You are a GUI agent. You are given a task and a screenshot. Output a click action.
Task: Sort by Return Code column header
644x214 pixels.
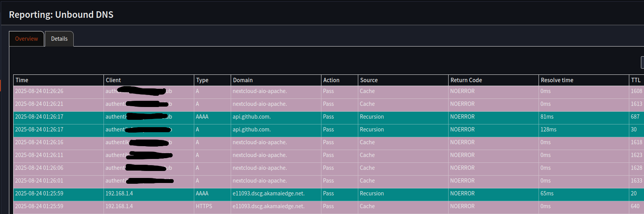click(466, 80)
